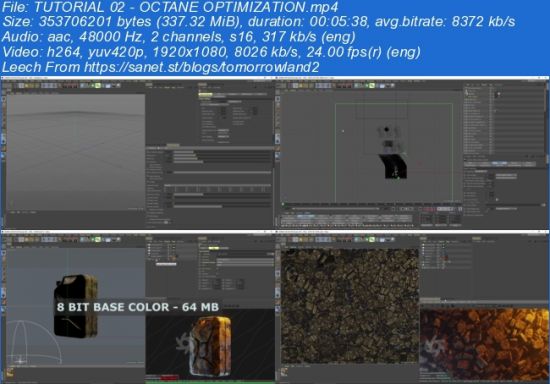Click the Audio line reading aac, 48000 Hz

coord(179,37)
